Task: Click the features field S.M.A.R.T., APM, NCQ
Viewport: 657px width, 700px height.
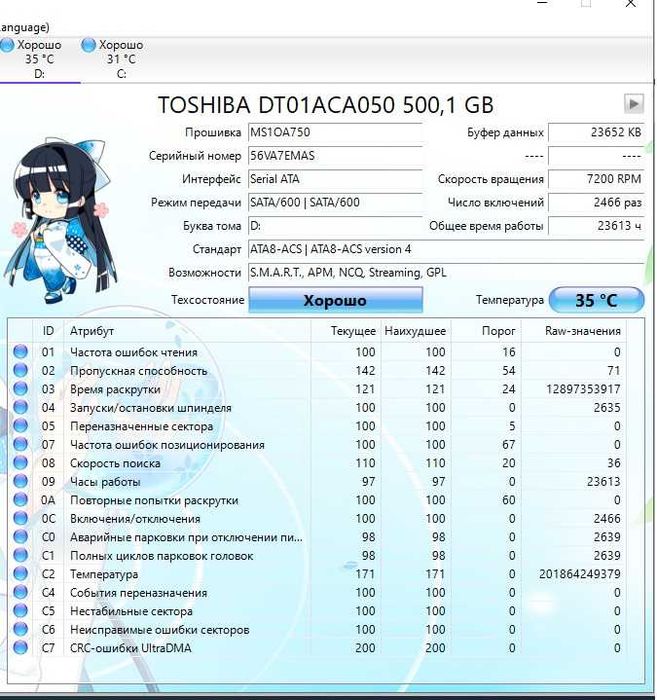Action: click(x=446, y=272)
